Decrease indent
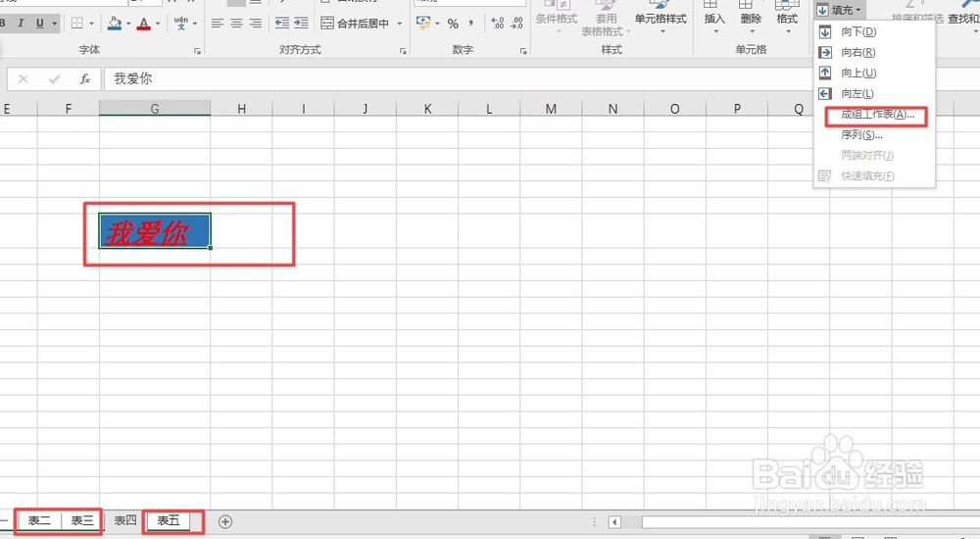This screenshot has height=539, width=980. 282,24
